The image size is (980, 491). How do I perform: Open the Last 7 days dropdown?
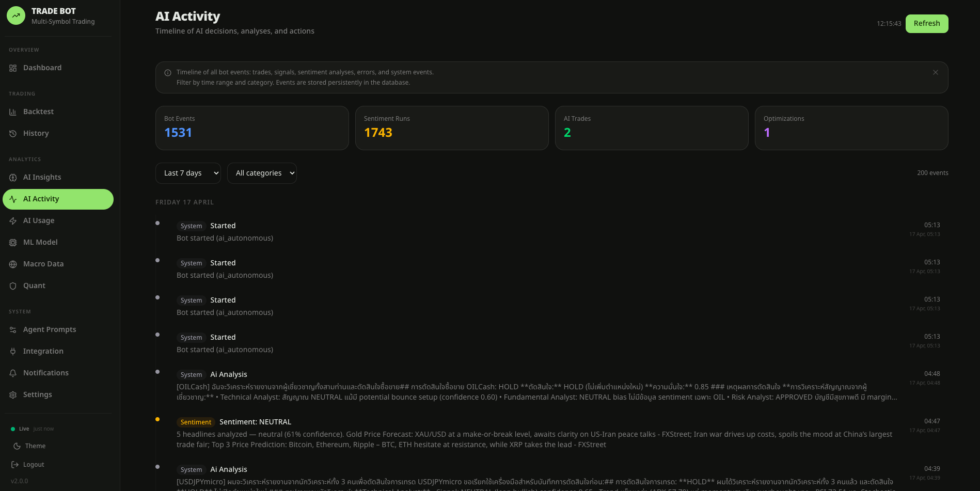point(188,173)
